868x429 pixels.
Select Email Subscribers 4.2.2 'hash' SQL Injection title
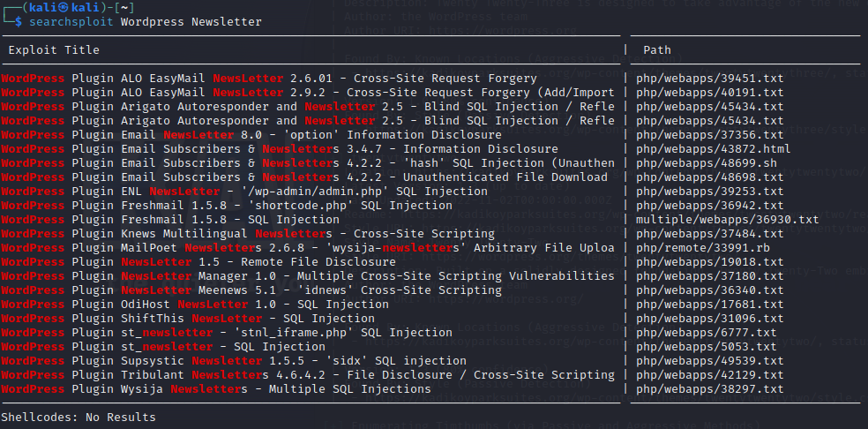point(308,163)
